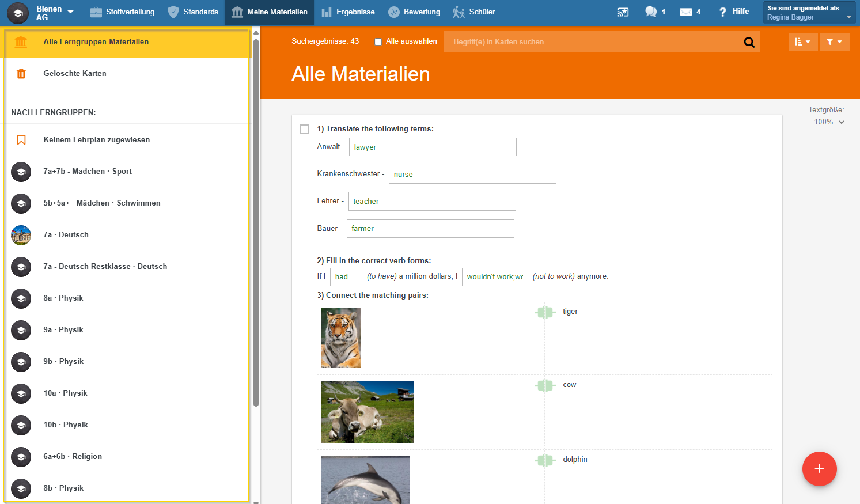Image resolution: width=860 pixels, height=504 pixels.
Task: Click the word dolphin in matching pairs
Action: coord(575,460)
